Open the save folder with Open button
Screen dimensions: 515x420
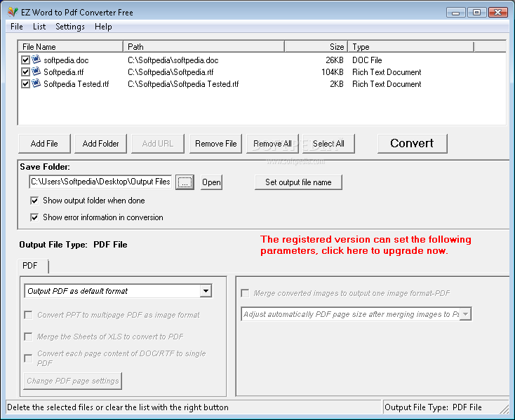[x=211, y=182]
